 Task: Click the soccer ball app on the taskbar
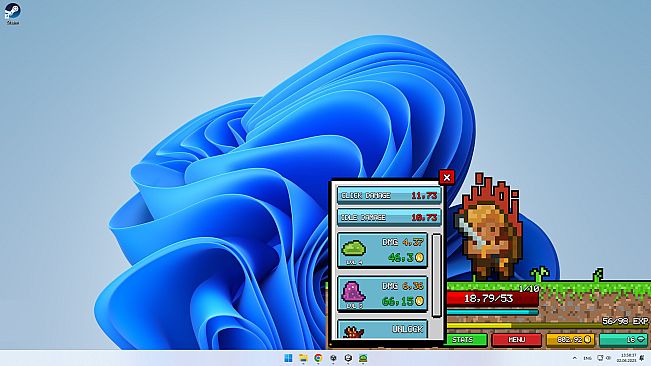333,358
